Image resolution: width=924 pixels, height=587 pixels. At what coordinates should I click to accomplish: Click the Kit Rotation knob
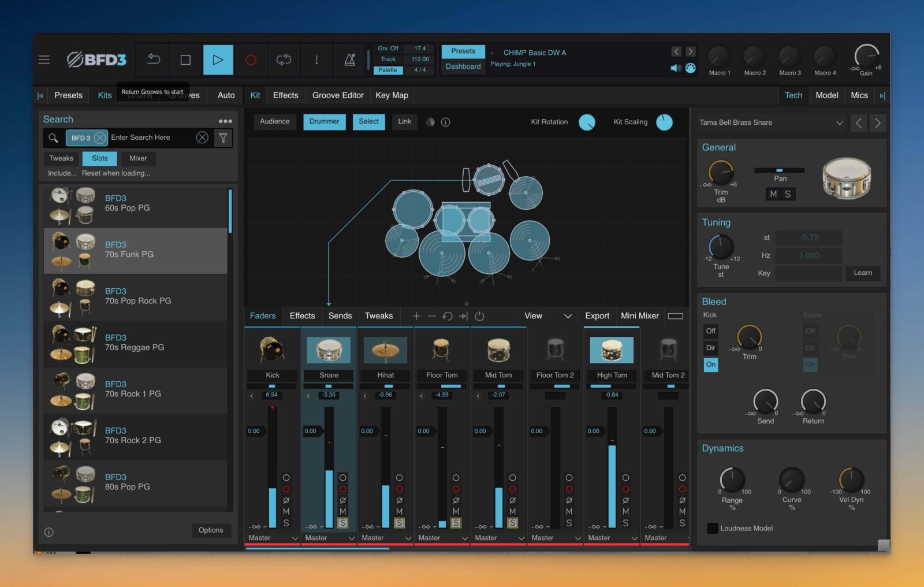(x=587, y=122)
